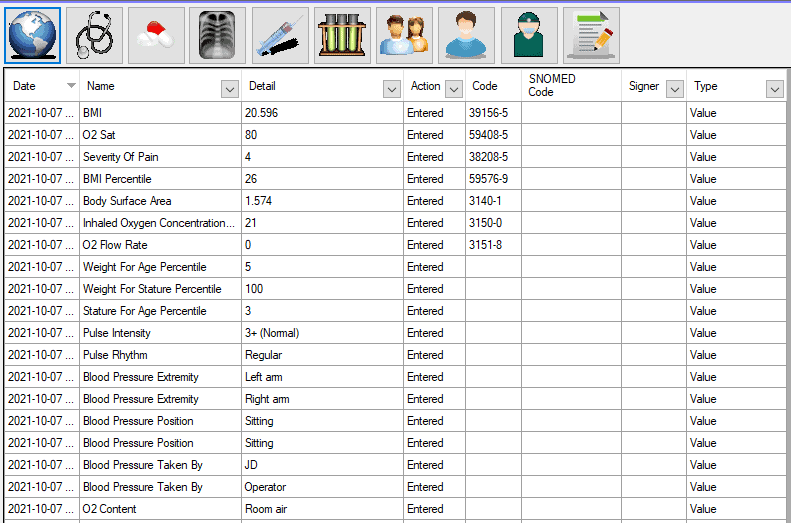Click the Left arm detail cell
The height and width of the screenshot is (523, 791).
(322, 377)
